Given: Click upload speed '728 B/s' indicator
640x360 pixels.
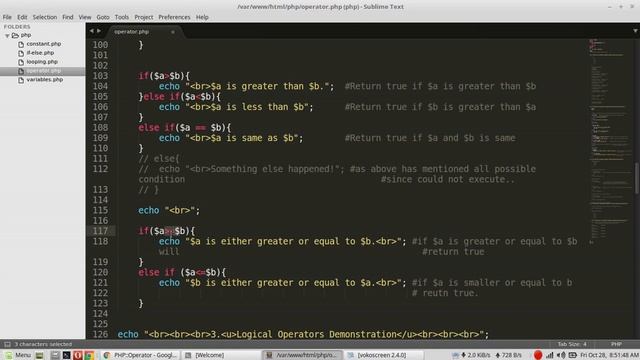Looking at the screenshot, I should click(509, 355).
